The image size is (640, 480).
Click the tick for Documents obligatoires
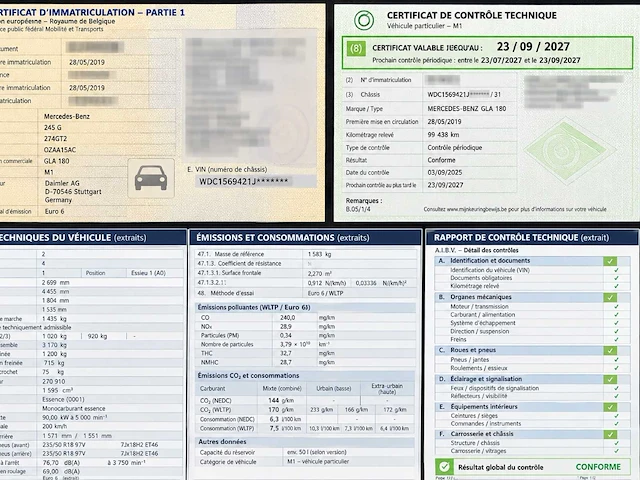click(616, 278)
